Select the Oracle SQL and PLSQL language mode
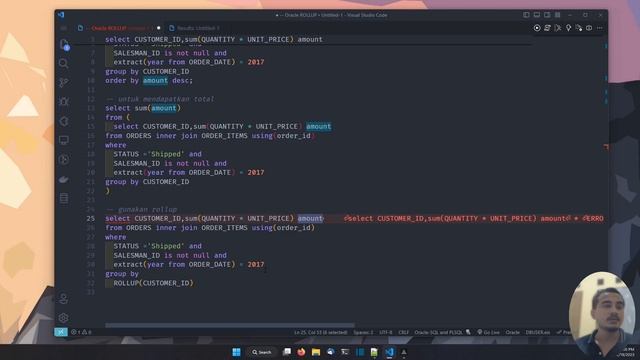 click(438, 332)
